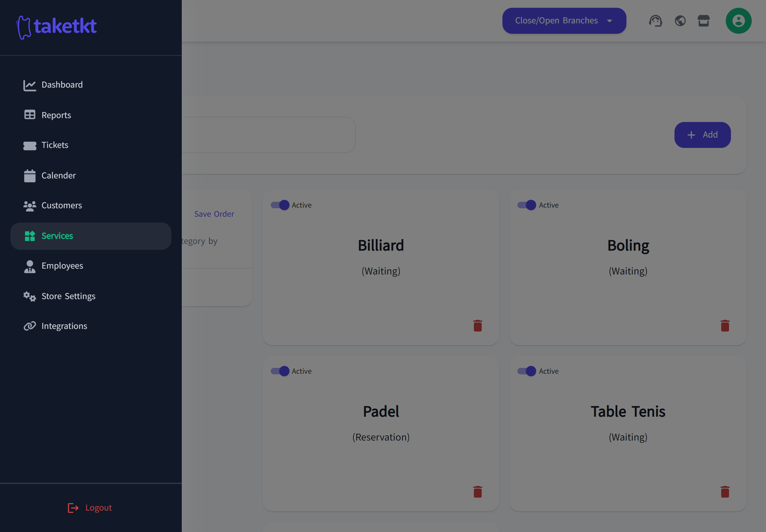Open Employees menu item
Viewport: 766px width, 532px height.
tap(91, 266)
